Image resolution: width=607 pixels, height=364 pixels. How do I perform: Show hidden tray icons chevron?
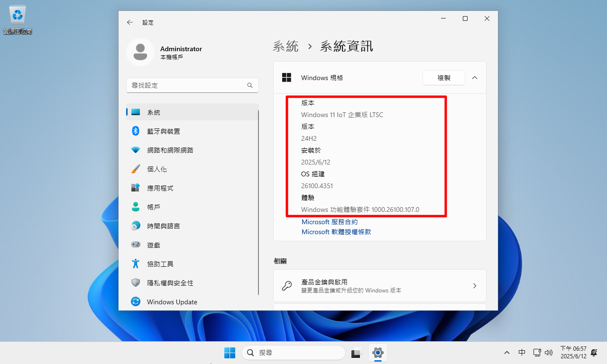click(507, 353)
